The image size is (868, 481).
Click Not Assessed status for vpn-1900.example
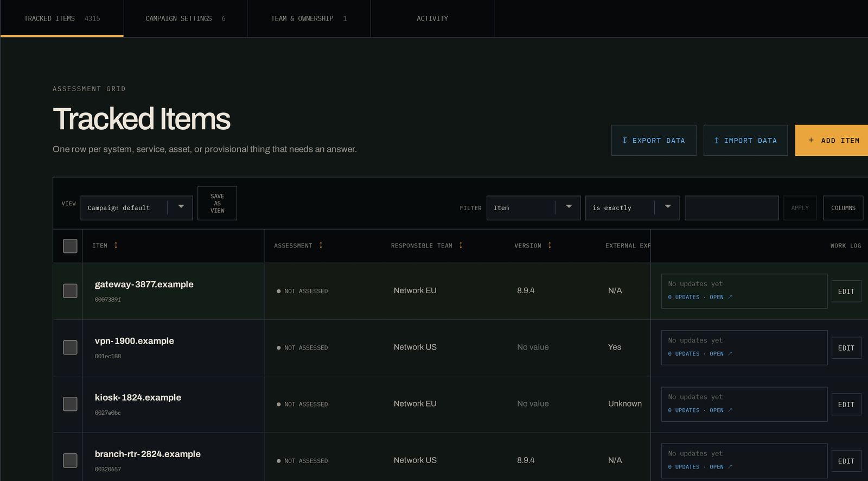point(302,348)
